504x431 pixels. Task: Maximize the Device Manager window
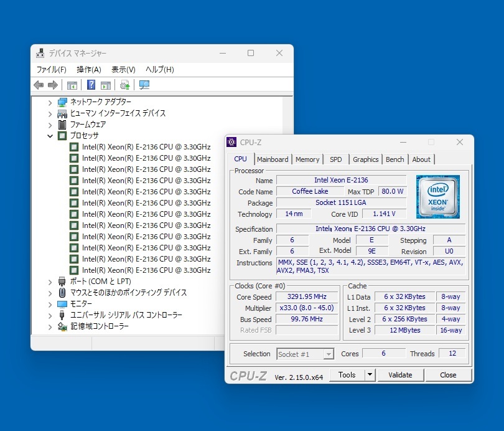click(251, 53)
